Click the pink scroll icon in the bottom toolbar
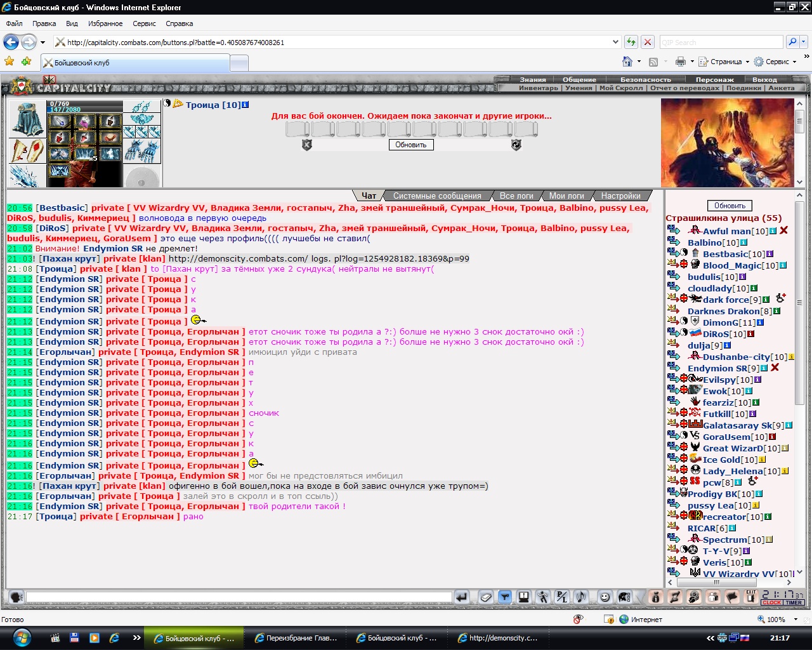The height and width of the screenshot is (650, 812). click(x=675, y=597)
